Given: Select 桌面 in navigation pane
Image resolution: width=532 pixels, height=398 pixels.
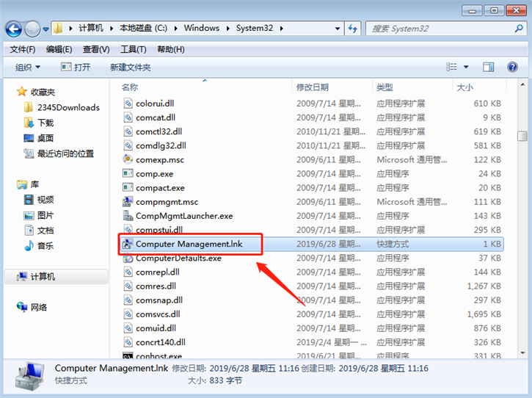Looking at the screenshot, I should click(39, 138).
